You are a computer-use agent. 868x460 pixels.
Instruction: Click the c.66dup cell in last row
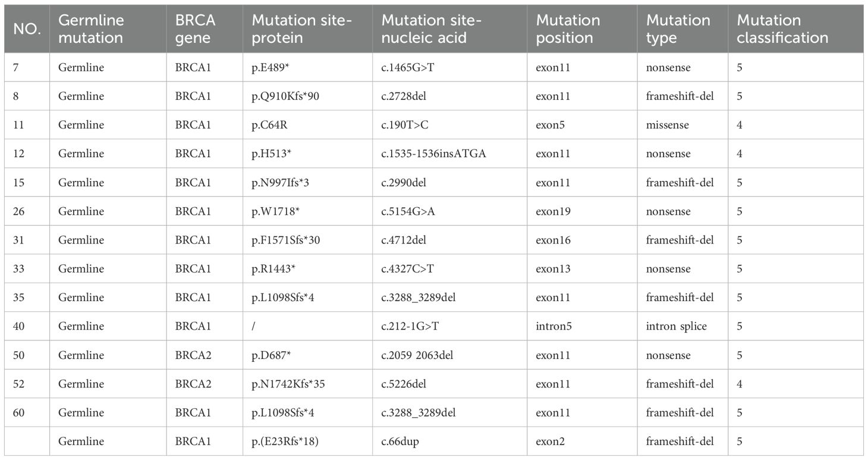tap(401, 442)
